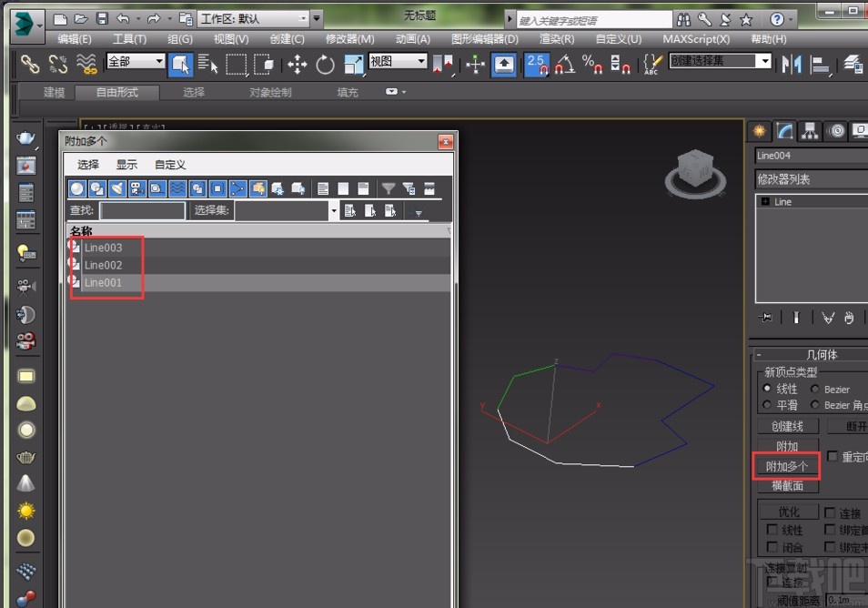Activate the Select and Move tool

[298, 66]
